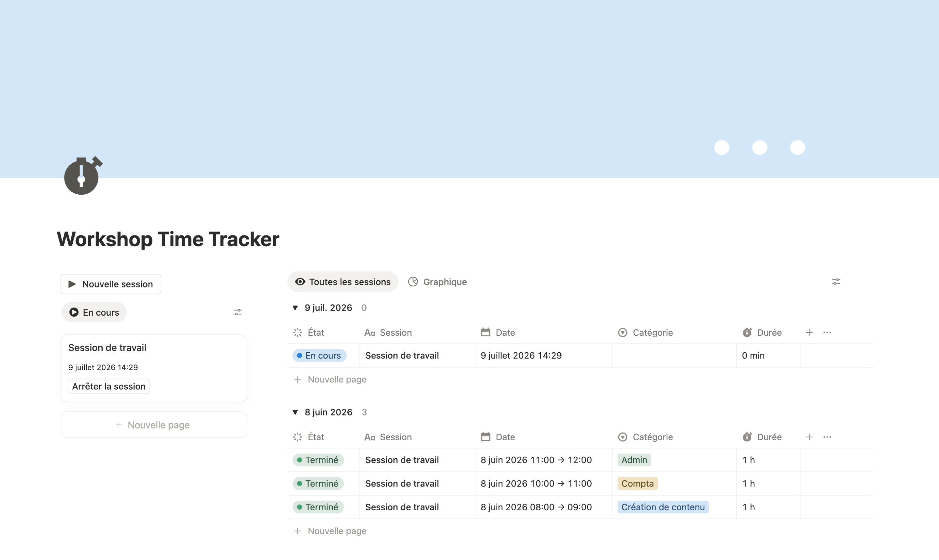Add Nouvelle page under 8 juin 2026 group
The image size is (939, 560).
click(x=330, y=531)
